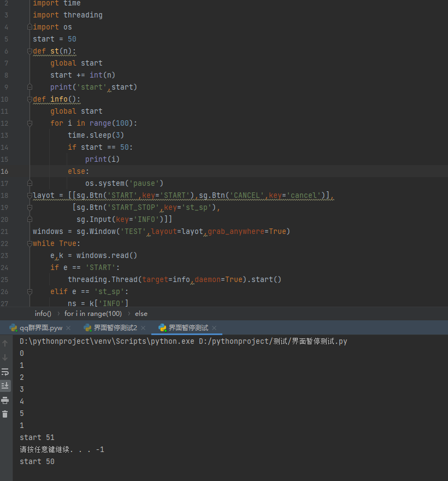Click line number 21 in the gutter
The image size is (448, 481).
click(x=4, y=231)
